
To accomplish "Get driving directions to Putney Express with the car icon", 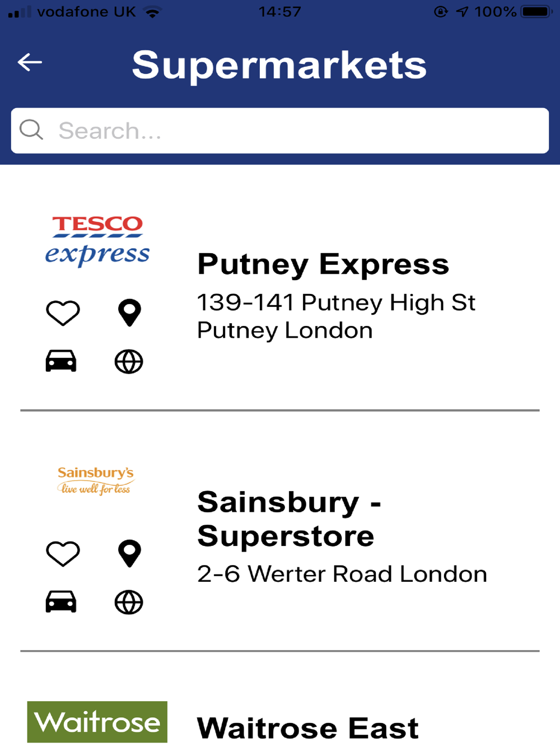I will pos(61,361).
